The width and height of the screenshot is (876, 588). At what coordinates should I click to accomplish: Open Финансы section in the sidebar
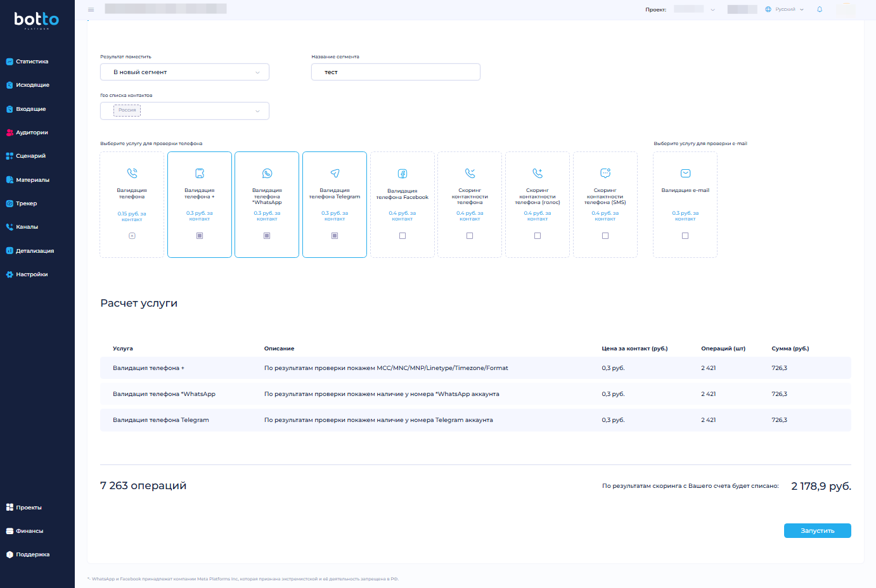point(29,531)
